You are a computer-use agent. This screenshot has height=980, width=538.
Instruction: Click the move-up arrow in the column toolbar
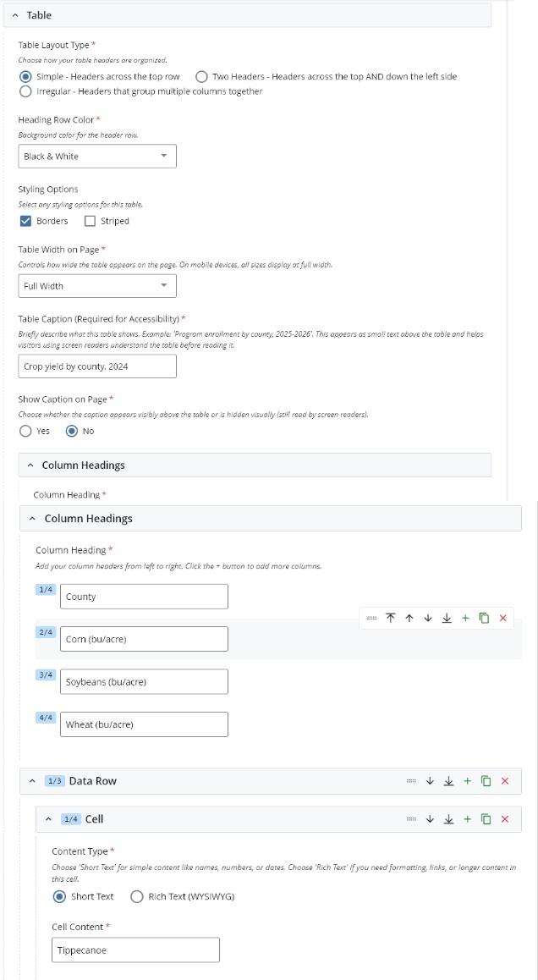pyautogui.click(x=409, y=618)
